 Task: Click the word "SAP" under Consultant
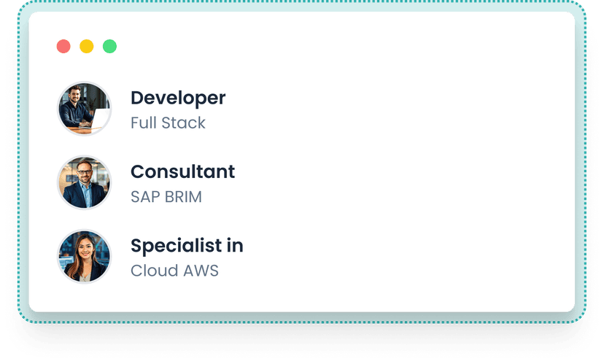click(144, 197)
